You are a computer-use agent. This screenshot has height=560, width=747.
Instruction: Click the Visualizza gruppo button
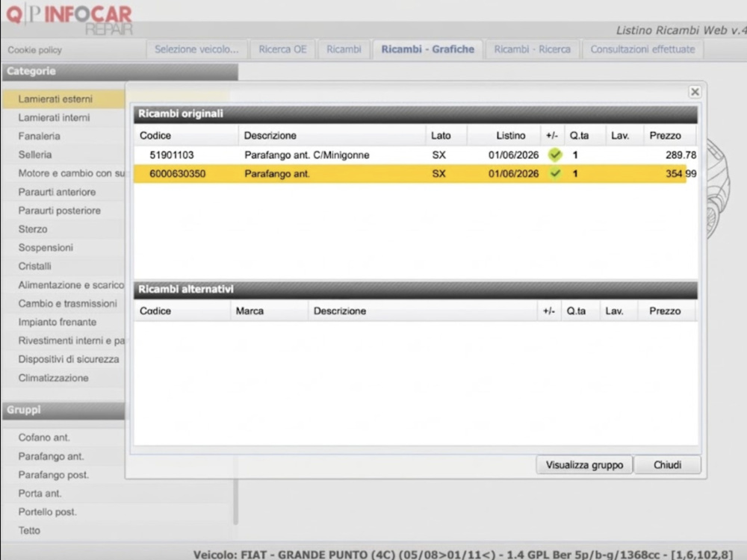[x=584, y=464]
